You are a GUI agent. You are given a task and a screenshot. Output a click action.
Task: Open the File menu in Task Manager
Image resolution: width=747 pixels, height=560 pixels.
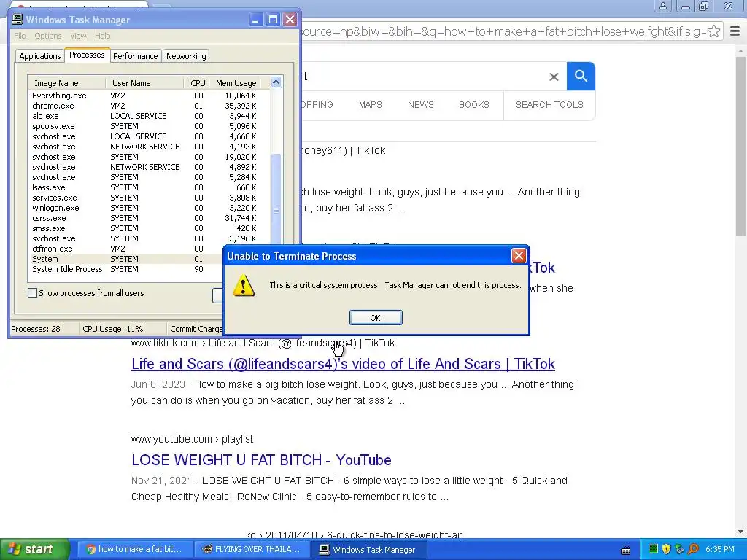20,36
